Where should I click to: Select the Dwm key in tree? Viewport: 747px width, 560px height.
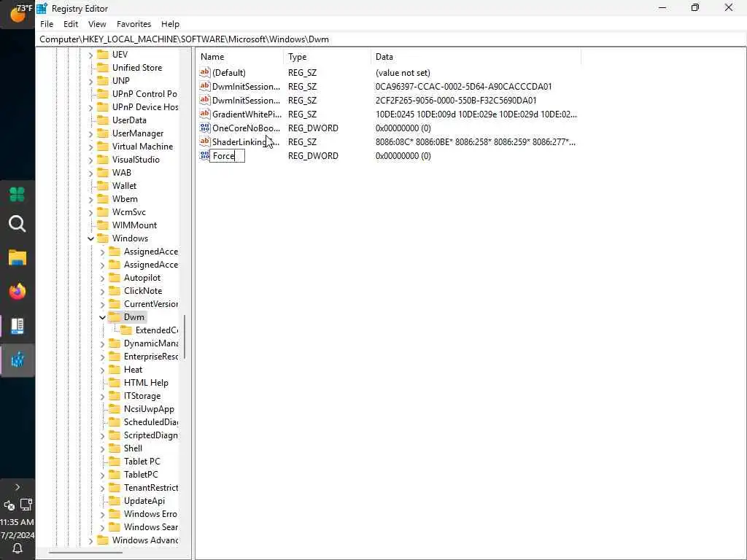click(x=134, y=317)
